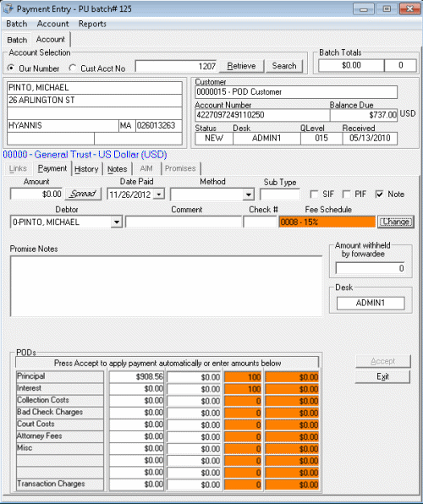Viewport: 423px width, 504px height.
Task: Open the Date Paid calendar dropdown
Action: click(x=159, y=194)
